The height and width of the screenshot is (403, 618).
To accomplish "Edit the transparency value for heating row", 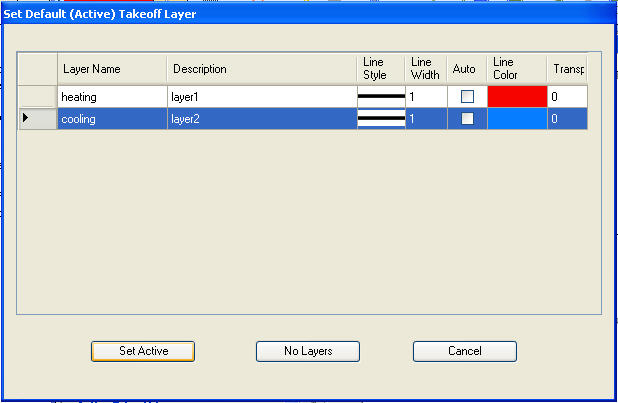I will (567, 97).
